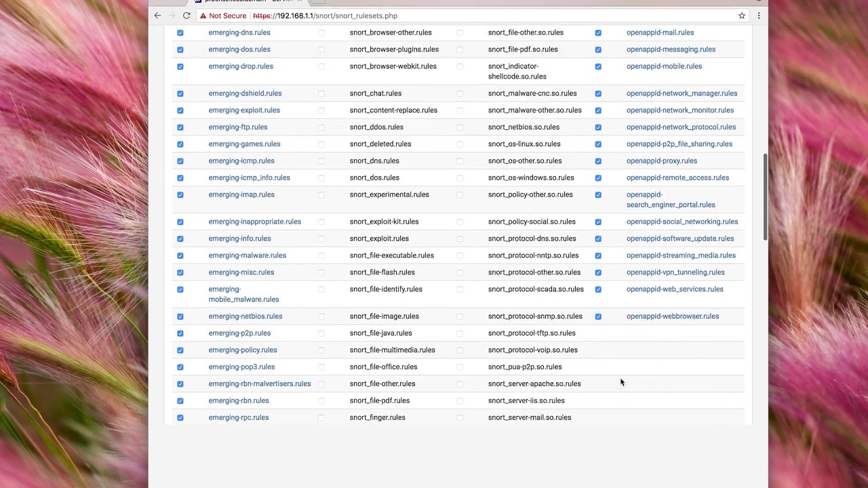Click snort_netbios.so.rules text
Viewport: 868px width, 488px height.
coord(524,127)
